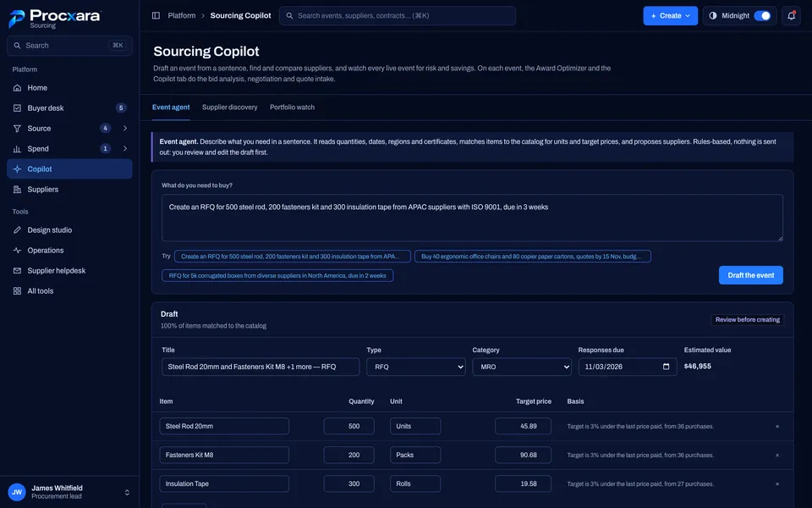Remove the Fasteners Kit M8 row
The height and width of the screenshot is (508, 812).
[x=777, y=456]
